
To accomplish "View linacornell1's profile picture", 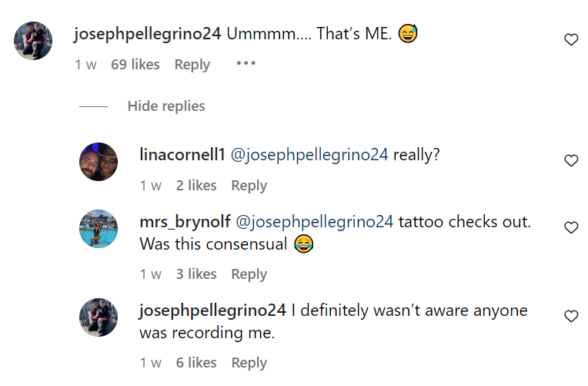I will pyautogui.click(x=99, y=162).
